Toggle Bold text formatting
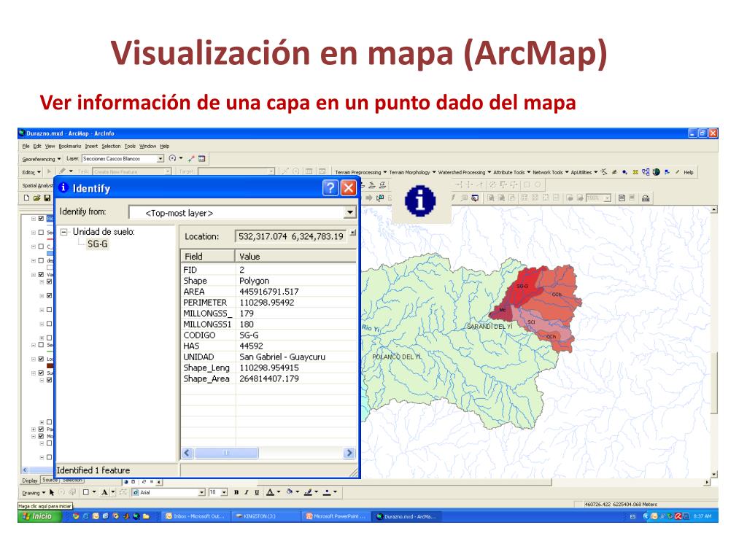Image resolution: width=747 pixels, height=560 pixels. tap(236, 492)
